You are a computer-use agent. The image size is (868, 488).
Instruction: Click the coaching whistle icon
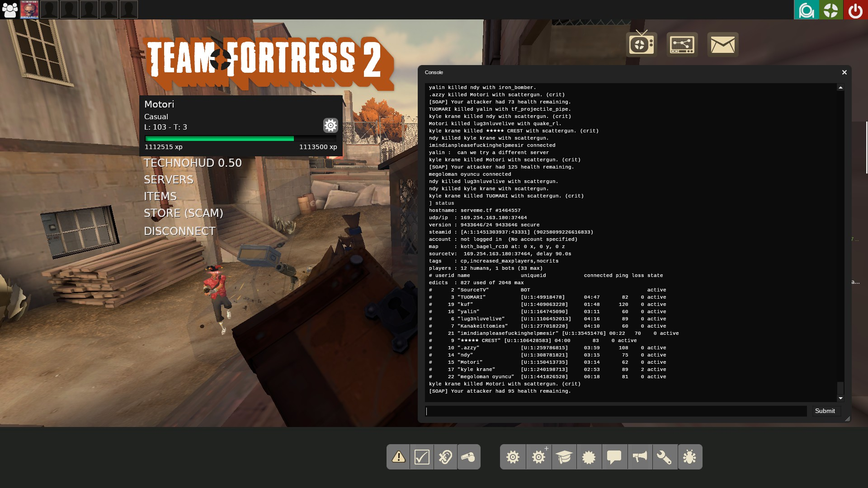coord(469,457)
